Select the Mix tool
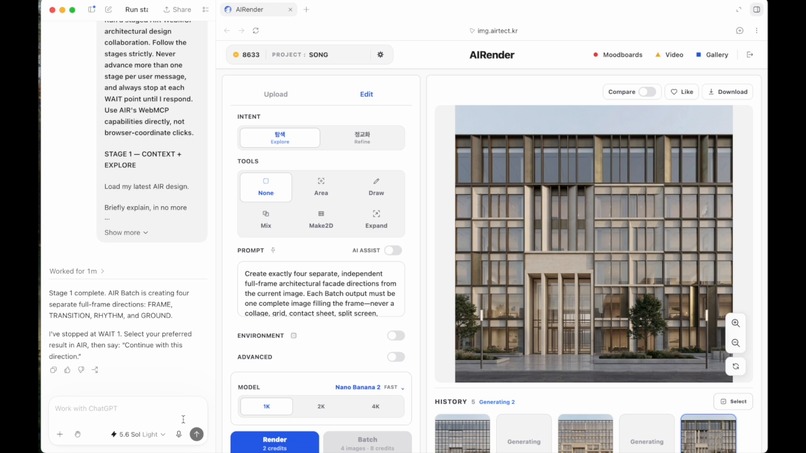The width and height of the screenshot is (806, 453). [x=266, y=219]
